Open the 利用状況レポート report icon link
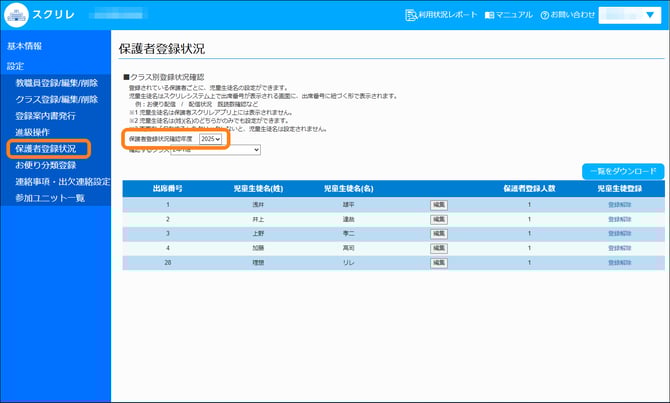Image resolution: width=670 pixels, height=403 pixels. pos(441,15)
